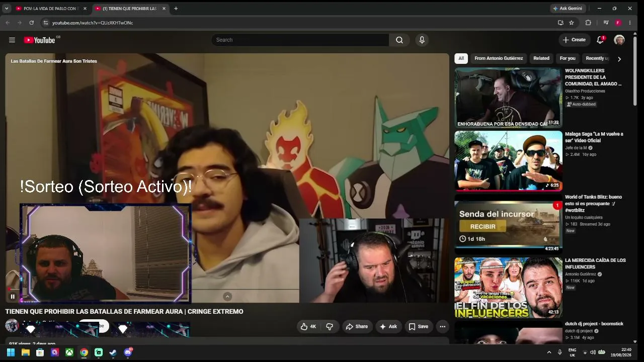Open the channel avatar below the video title

(x=12, y=325)
